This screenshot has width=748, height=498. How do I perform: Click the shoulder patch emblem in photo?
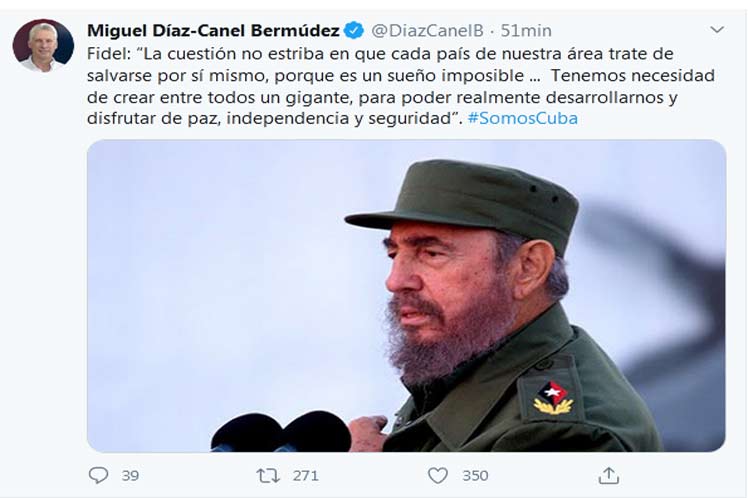click(x=552, y=397)
